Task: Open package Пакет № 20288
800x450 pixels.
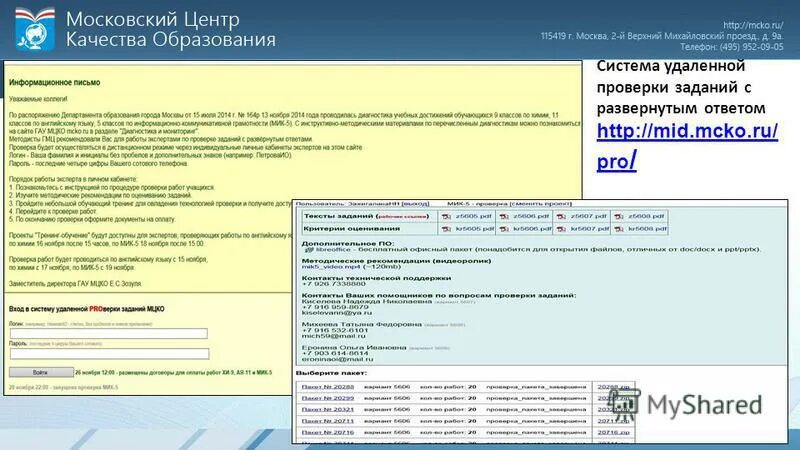Action: tap(328, 387)
